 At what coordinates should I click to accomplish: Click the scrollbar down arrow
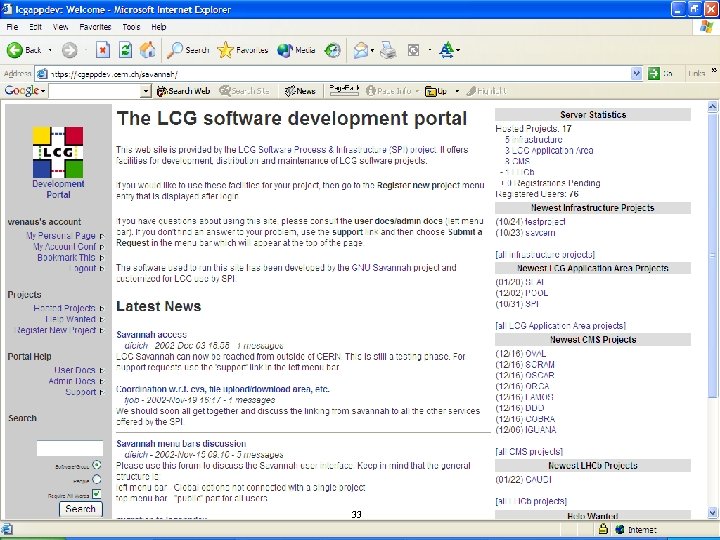[712, 512]
